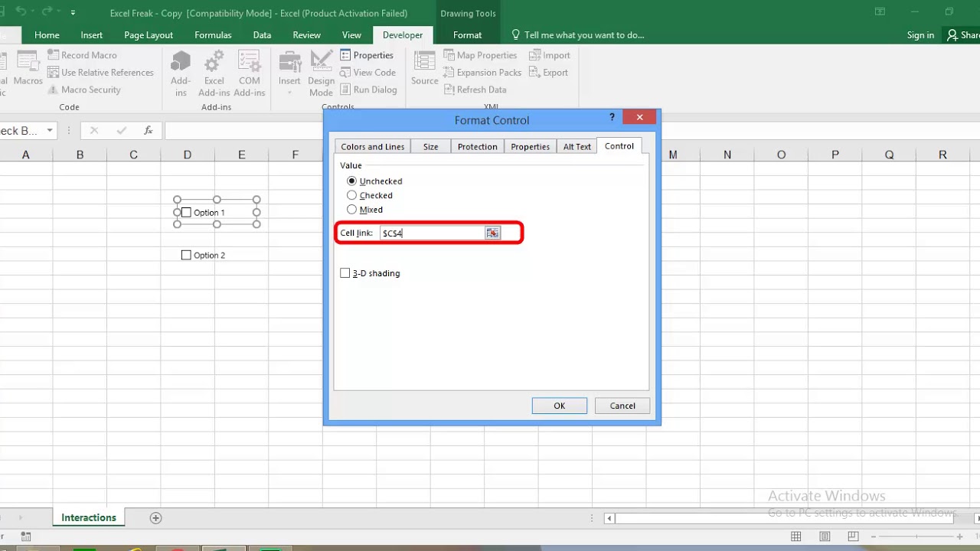Screen dimensions: 980x551
Task: Open the Formulas ribbon tab
Action: coord(213,35)
